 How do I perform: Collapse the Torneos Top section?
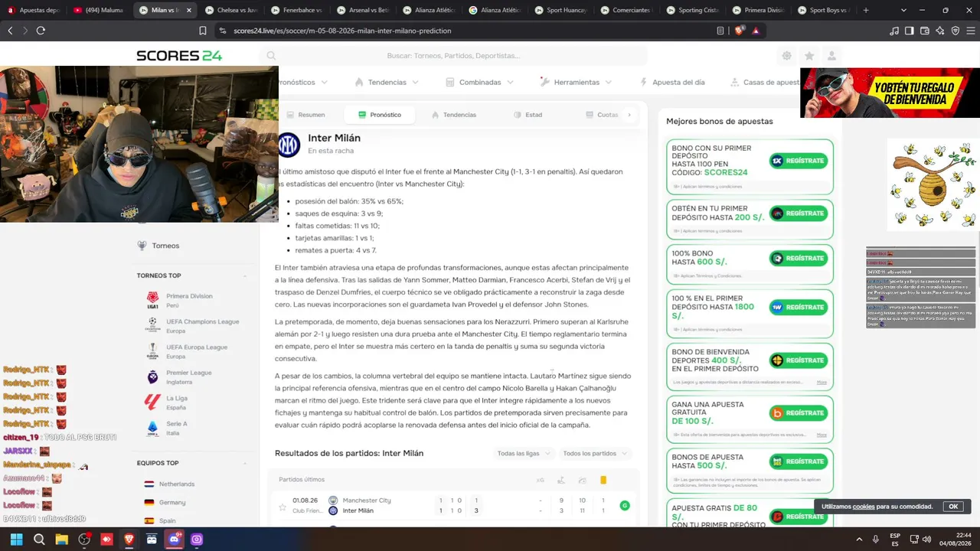pos(245,275)
